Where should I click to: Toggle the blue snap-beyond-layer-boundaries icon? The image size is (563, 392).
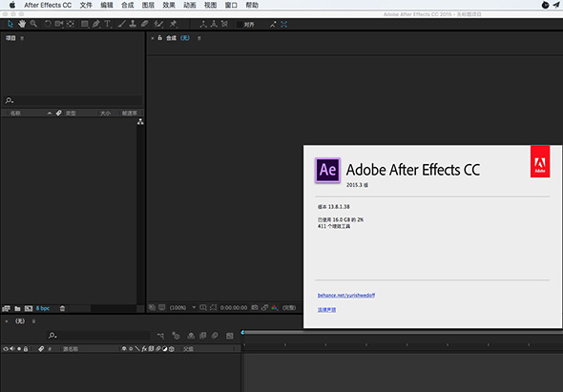(x=284, y=24)
